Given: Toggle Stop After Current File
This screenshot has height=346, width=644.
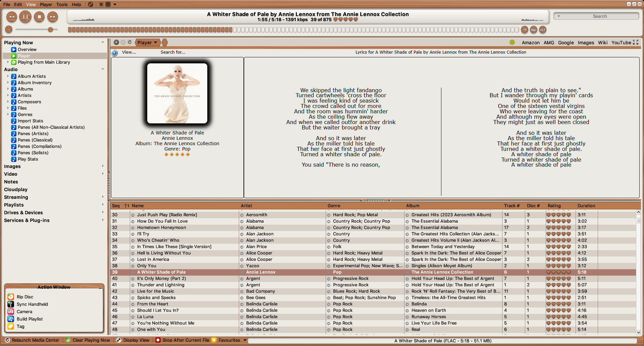Looking at the screenshot, I should pyautogui.click(x=183, y=340).
